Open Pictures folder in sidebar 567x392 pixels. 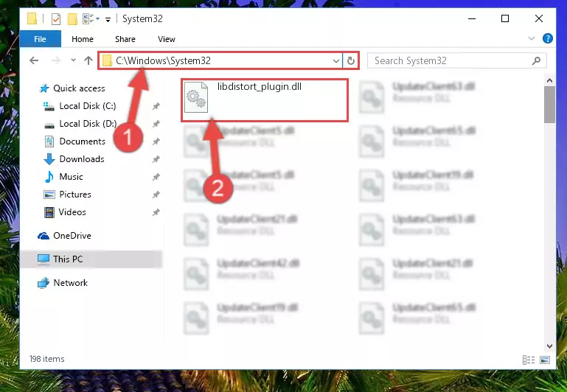point(75,195)
